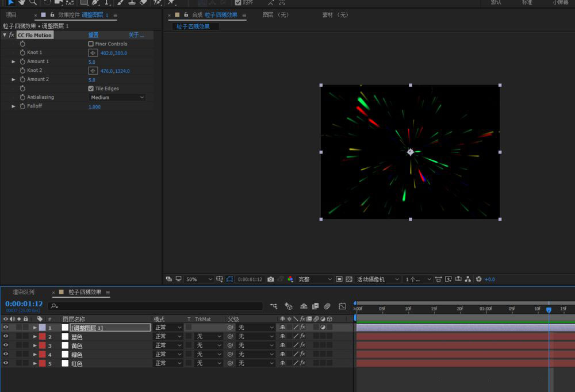Click the timeline layer search field

tap(155, 306)
